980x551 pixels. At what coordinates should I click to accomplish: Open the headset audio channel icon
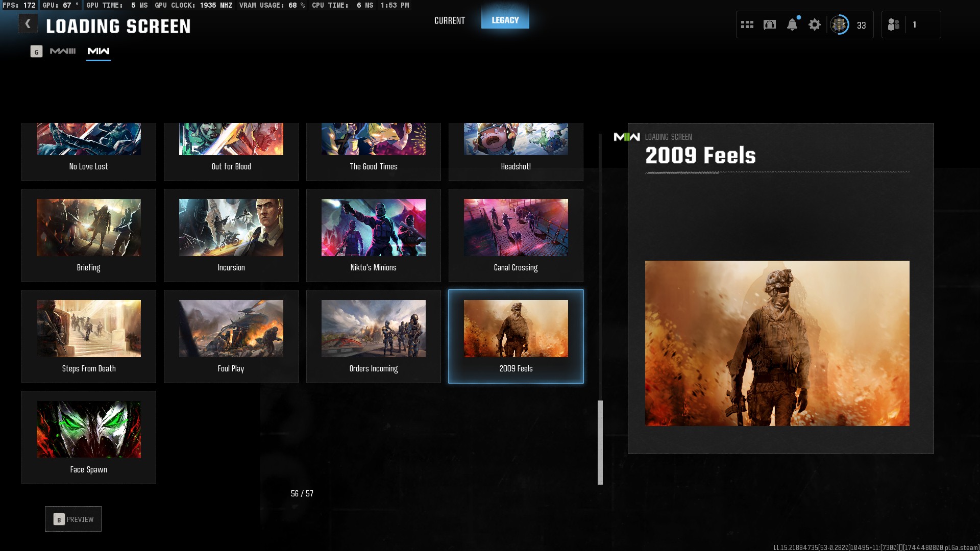(770, 24)
